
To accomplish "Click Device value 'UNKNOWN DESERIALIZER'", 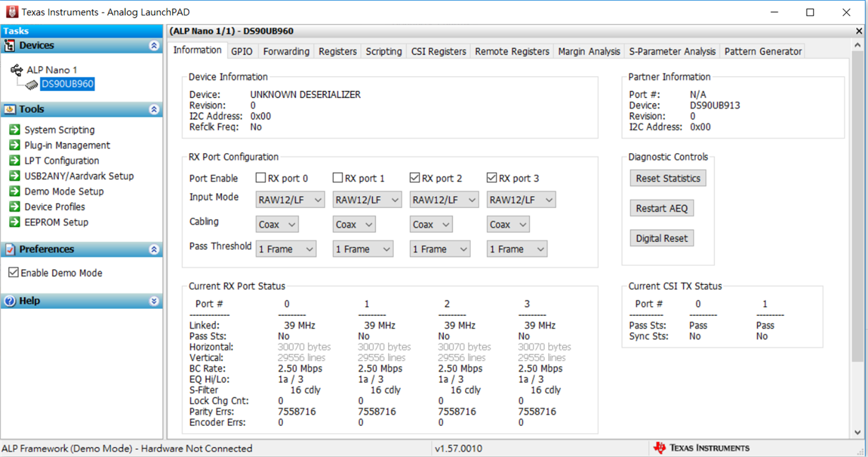I will click(x=306, y=95).
